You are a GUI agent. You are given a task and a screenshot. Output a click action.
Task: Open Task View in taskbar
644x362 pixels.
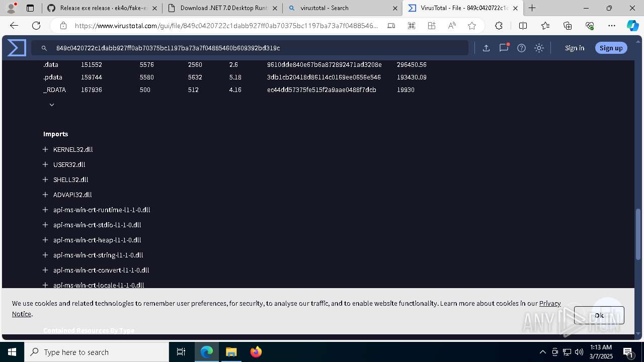pyautogui.click(x=181, y=352)
